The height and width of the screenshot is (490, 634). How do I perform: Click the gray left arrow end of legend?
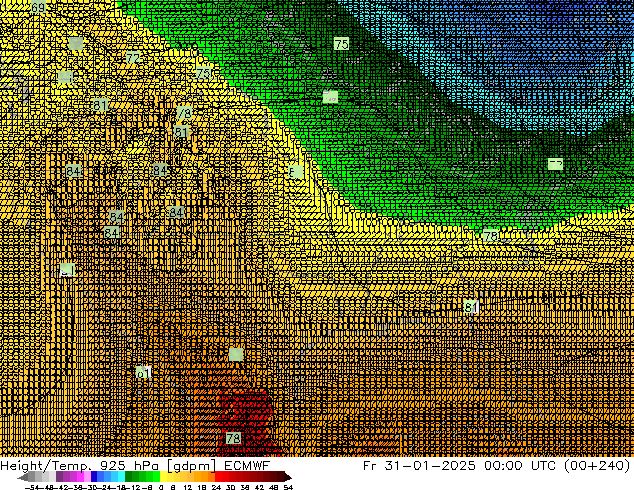click(23, 477)
